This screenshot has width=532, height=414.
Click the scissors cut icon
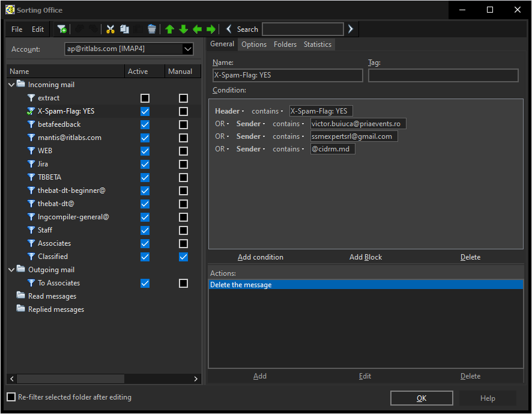click(110, 29)
